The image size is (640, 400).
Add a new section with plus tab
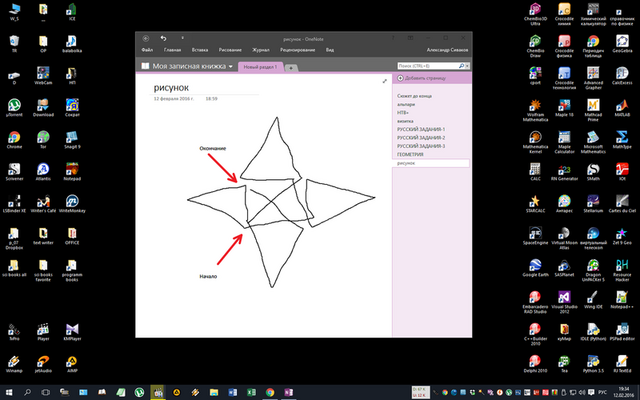[x=291, y=68]
